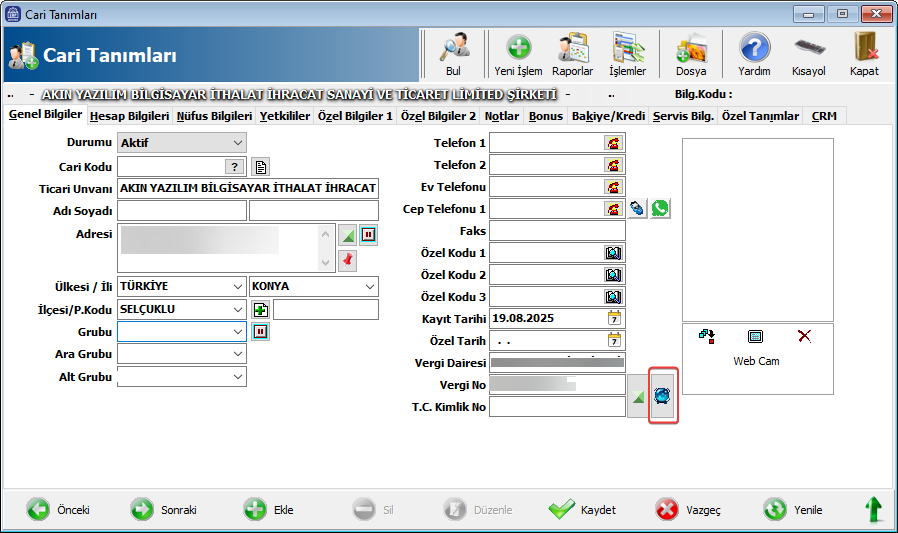Go to the Sonraki next record
This screenshot has height=533, width=898.
(164, 510)
